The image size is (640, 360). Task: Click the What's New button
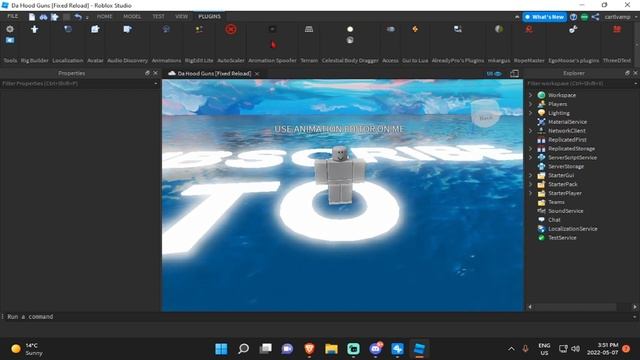click(x=545, y=17)
